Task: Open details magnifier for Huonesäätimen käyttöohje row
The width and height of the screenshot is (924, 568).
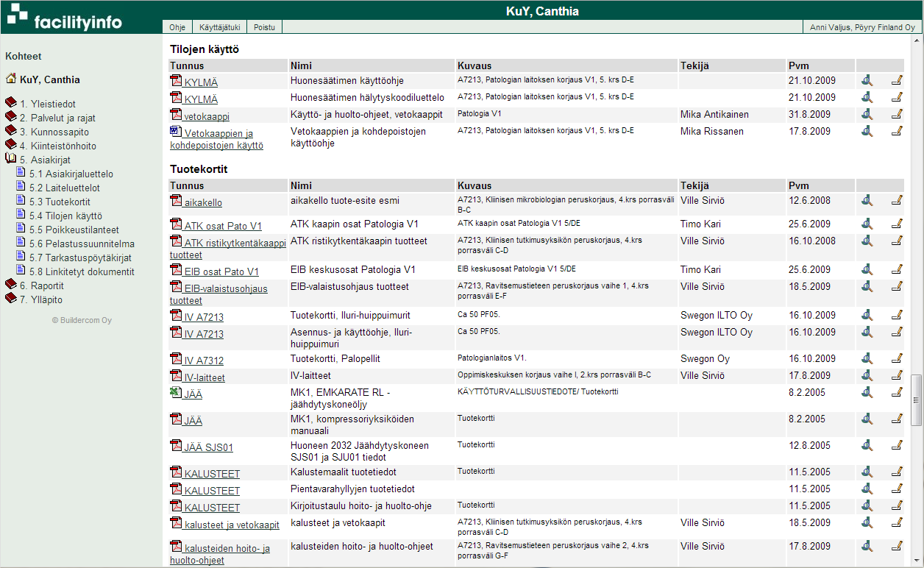Action: tap(867, 81)
